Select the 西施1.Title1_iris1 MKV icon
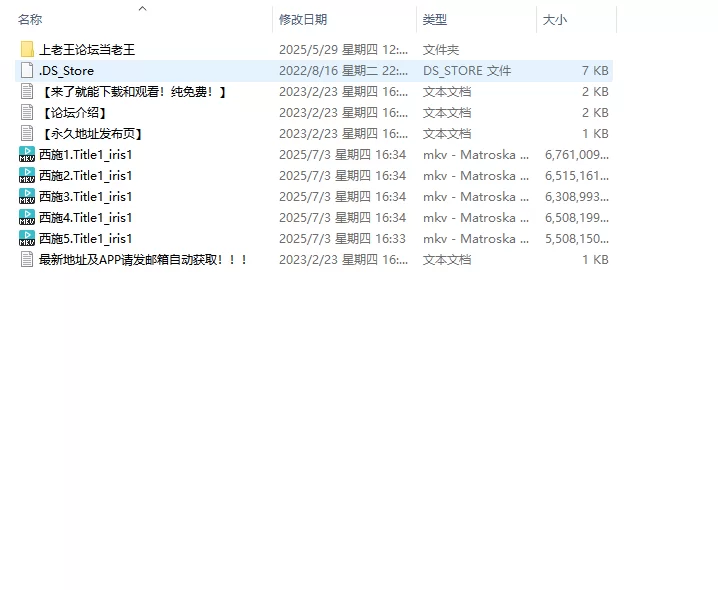718x590 pixels. click(x=27, y=154)
